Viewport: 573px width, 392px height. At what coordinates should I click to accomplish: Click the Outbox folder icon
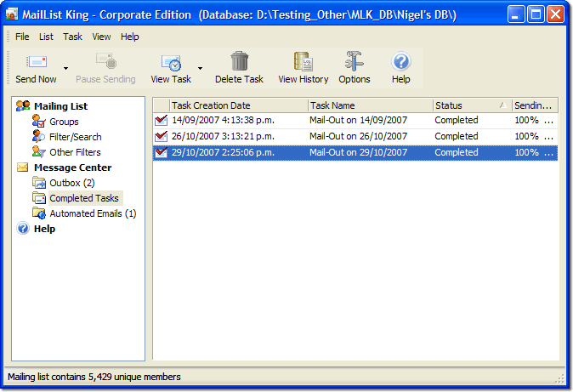tap(39, 182)
